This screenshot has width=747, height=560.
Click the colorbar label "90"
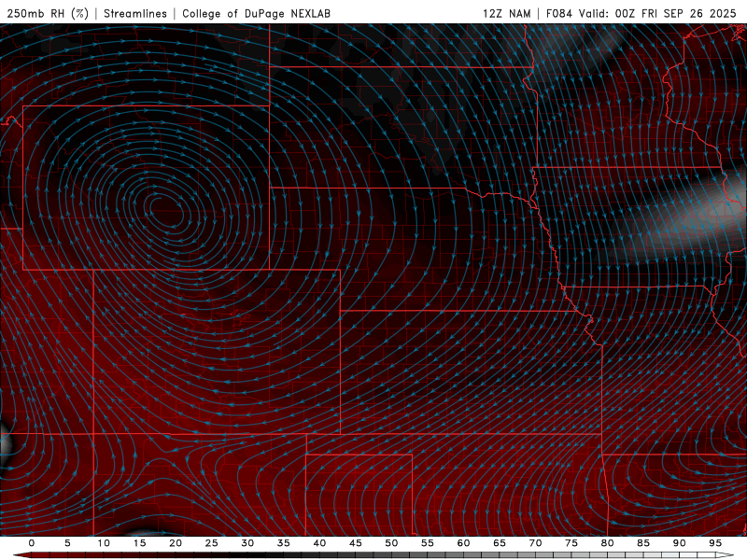pyautogui.click(x=679, y=543)
